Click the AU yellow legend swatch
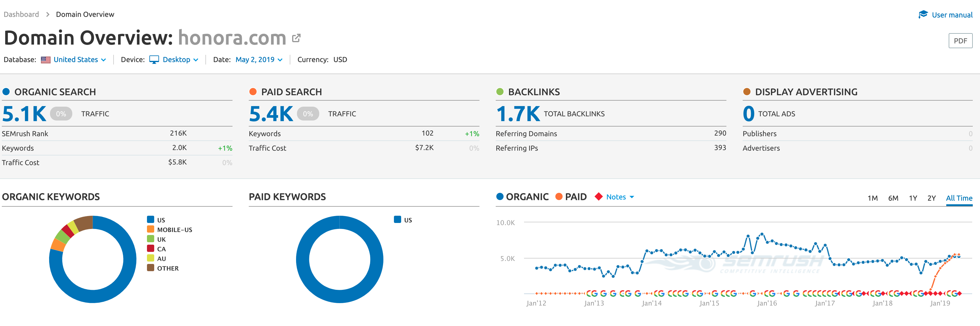 tap(151, 258)
